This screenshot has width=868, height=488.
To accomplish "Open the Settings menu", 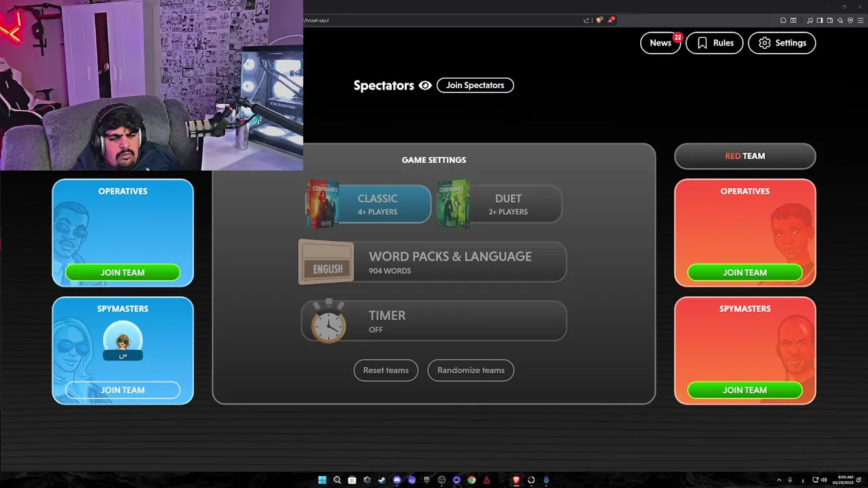I will click(782, 43).
